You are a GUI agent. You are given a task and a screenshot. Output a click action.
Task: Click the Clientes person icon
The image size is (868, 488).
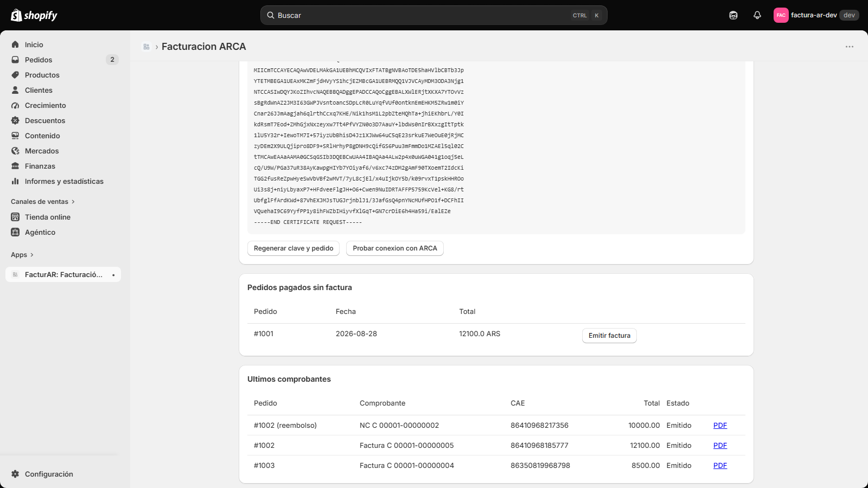(x=15, y=90)
